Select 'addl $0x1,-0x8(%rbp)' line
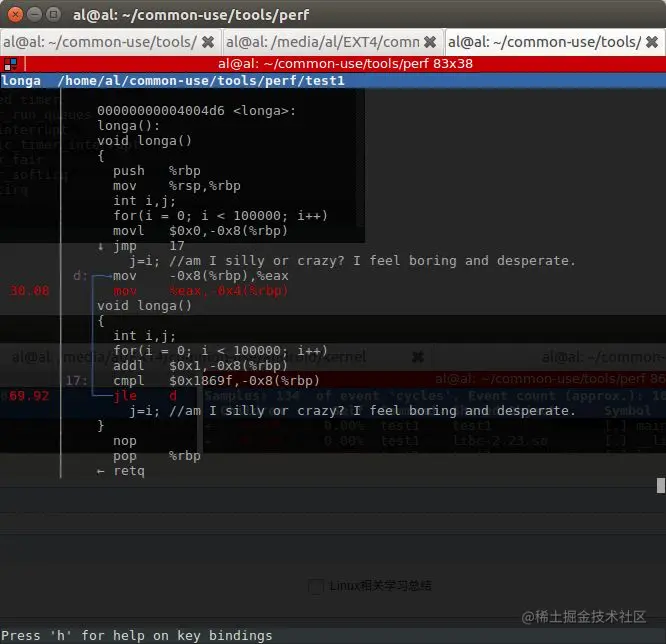666x644 pixels. (x=200, y=366)
